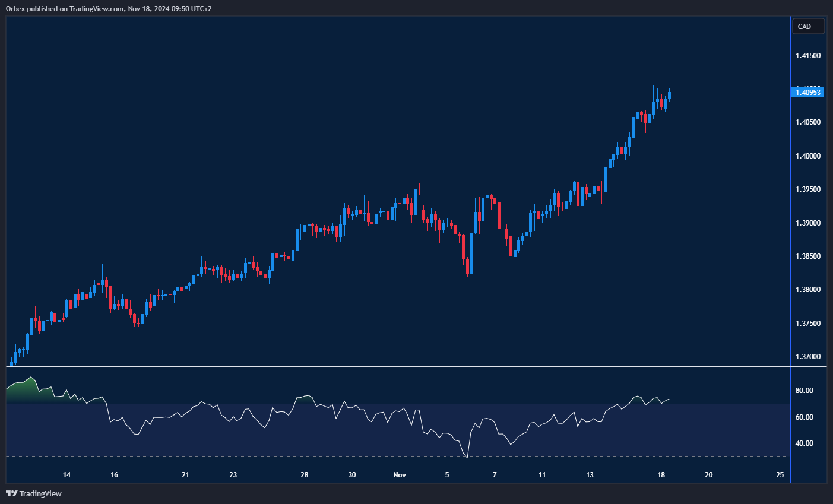The height and width of the screenshot is (504, 833).
Task: Click the 1.39000 price scale label
Action: [808, 223]
